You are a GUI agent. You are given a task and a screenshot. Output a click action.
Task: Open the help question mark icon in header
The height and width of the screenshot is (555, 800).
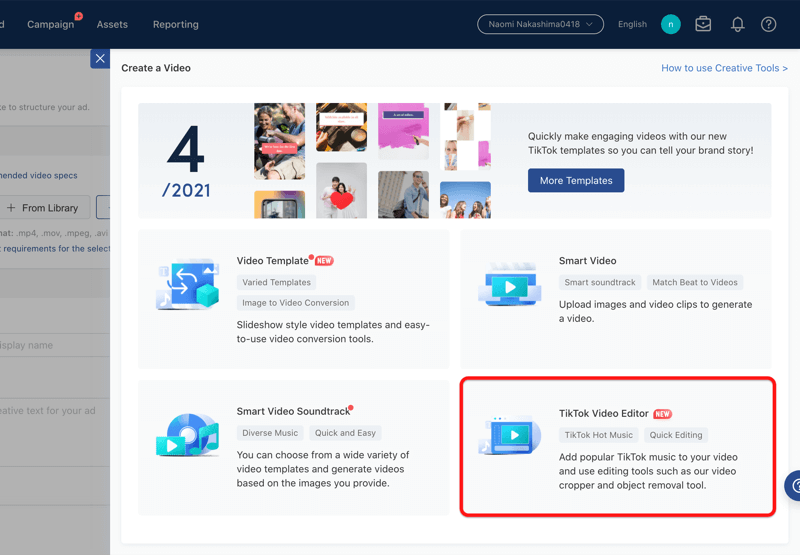pos(768,24)
